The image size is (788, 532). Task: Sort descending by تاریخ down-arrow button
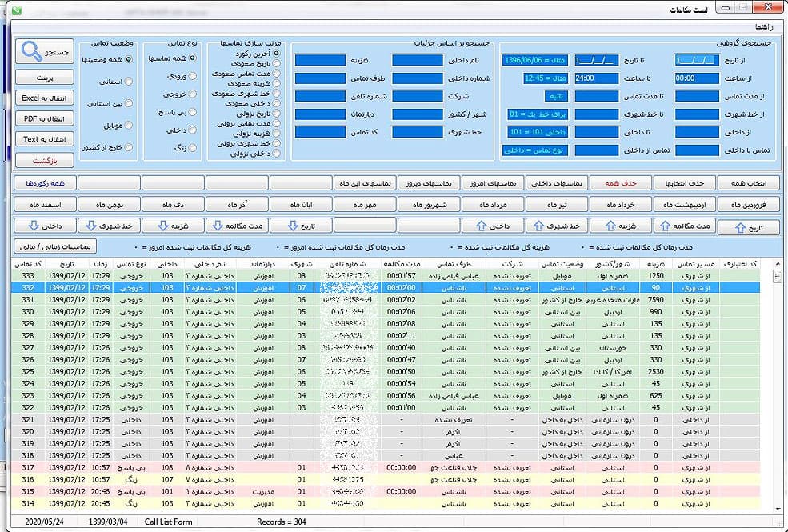coord(301,226)
